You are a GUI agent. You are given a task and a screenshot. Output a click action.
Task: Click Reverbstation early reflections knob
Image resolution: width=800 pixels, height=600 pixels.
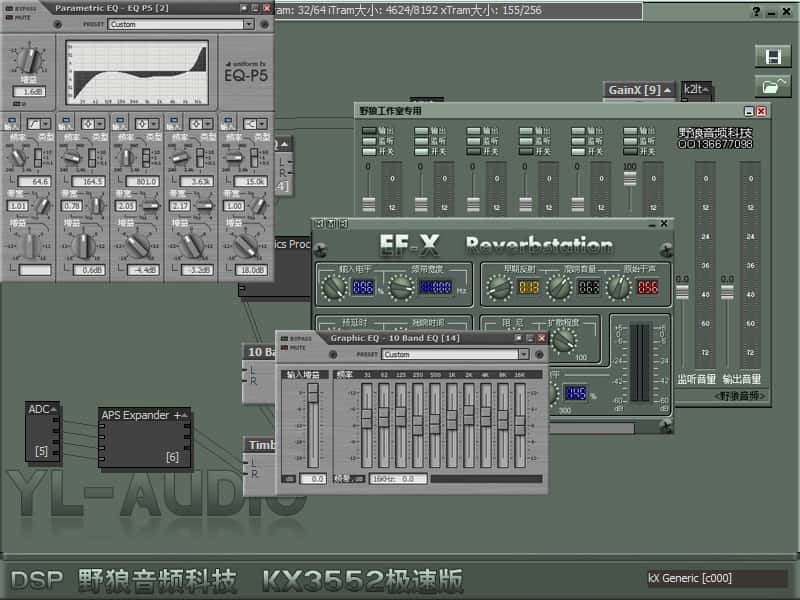(498, 287)
